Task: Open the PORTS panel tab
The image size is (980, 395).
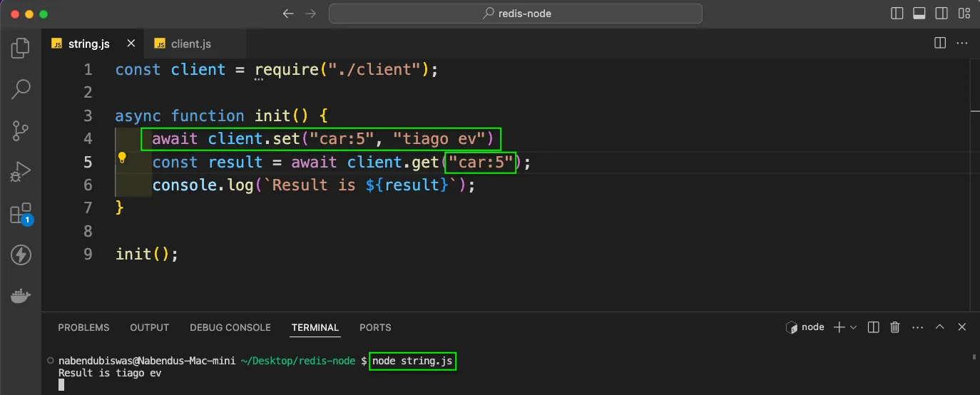Action: pos(375,327)
